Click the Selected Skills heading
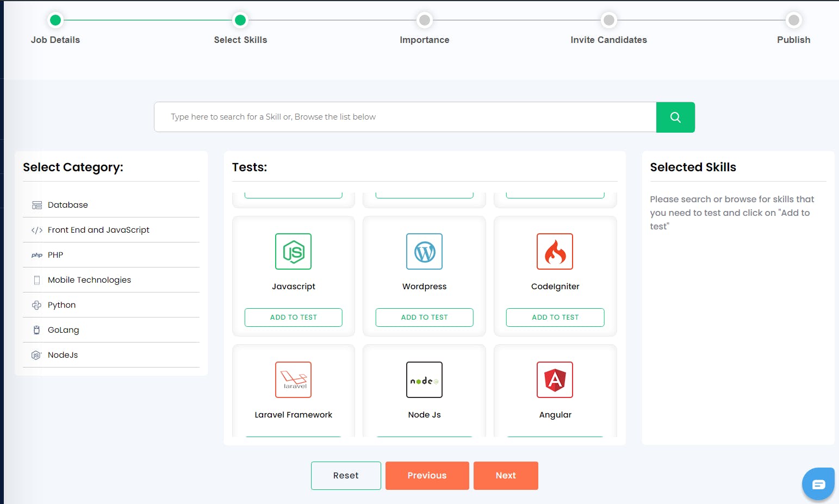This screenshot has width=839, height=504. point(693,167)
